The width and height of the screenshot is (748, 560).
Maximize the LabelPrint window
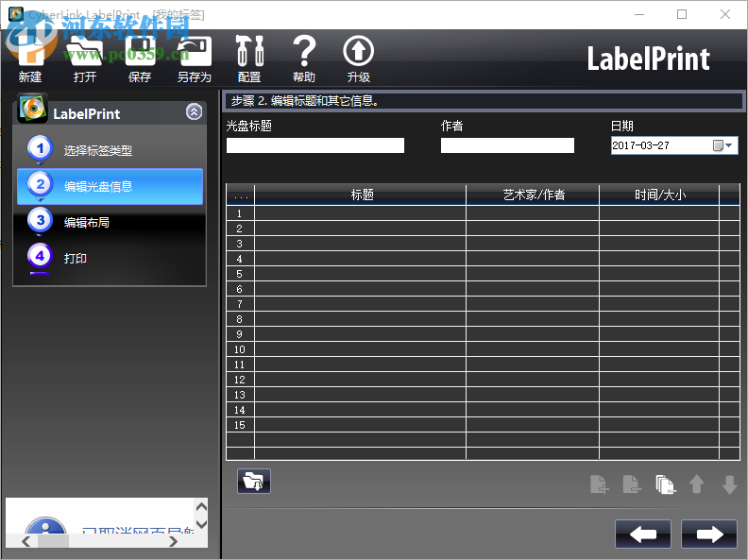(x=682, y=14)
